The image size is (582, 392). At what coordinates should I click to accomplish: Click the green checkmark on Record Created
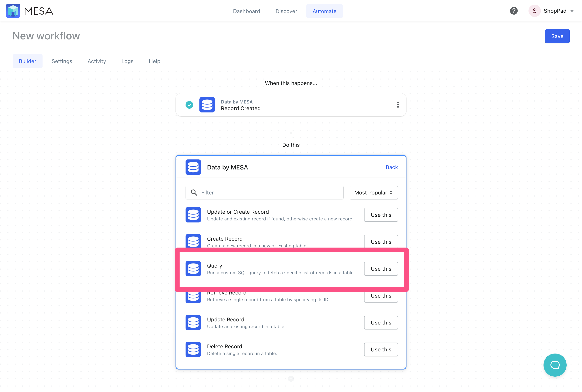pos(189,105)
